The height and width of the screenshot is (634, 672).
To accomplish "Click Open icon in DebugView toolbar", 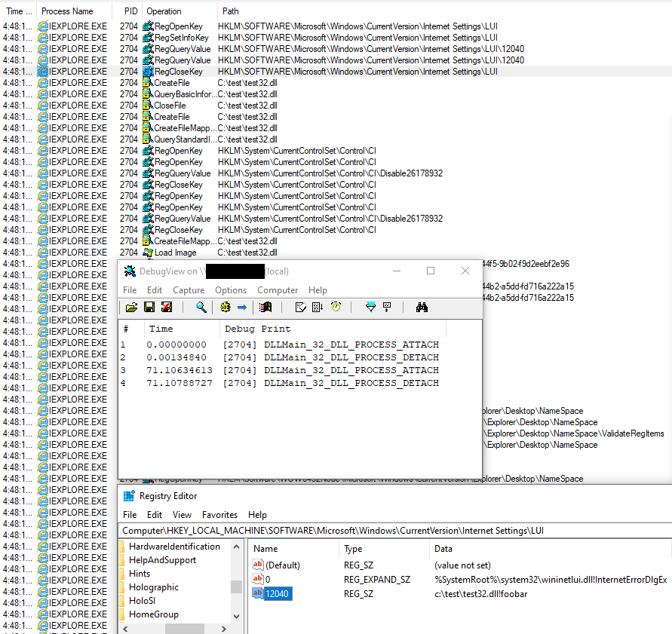I will coord(131,307).
